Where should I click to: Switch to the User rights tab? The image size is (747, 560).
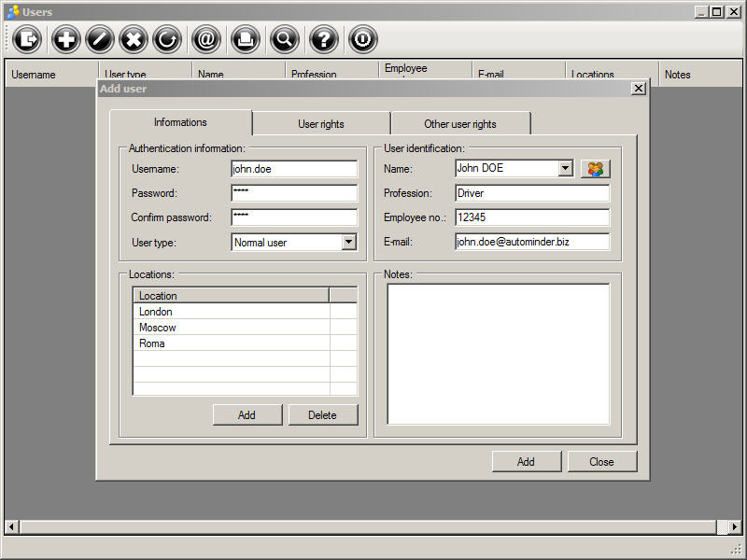point(320,124)
